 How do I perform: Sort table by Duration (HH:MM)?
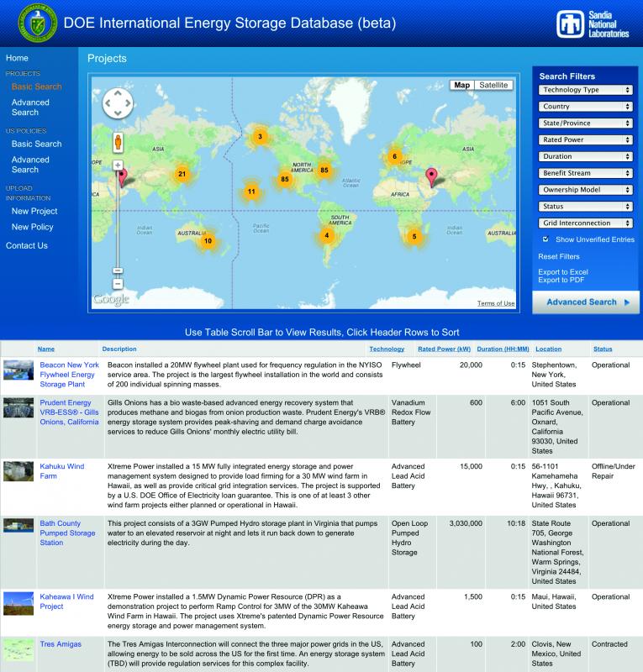[503, 349]
